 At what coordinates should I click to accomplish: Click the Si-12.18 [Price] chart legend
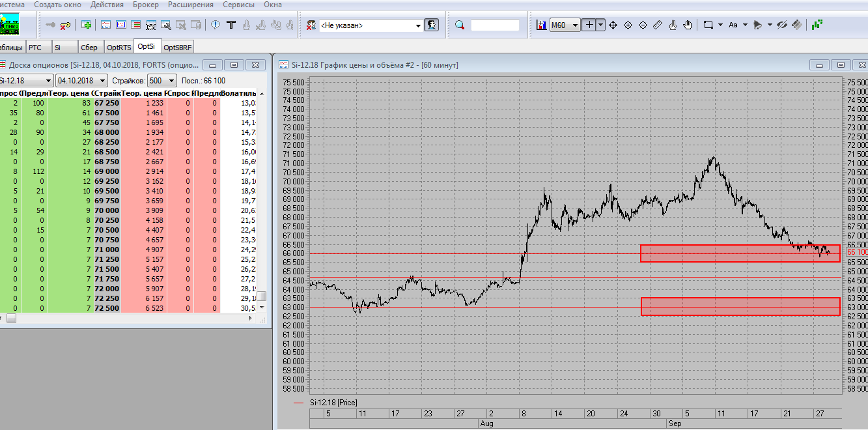(333, 403)
